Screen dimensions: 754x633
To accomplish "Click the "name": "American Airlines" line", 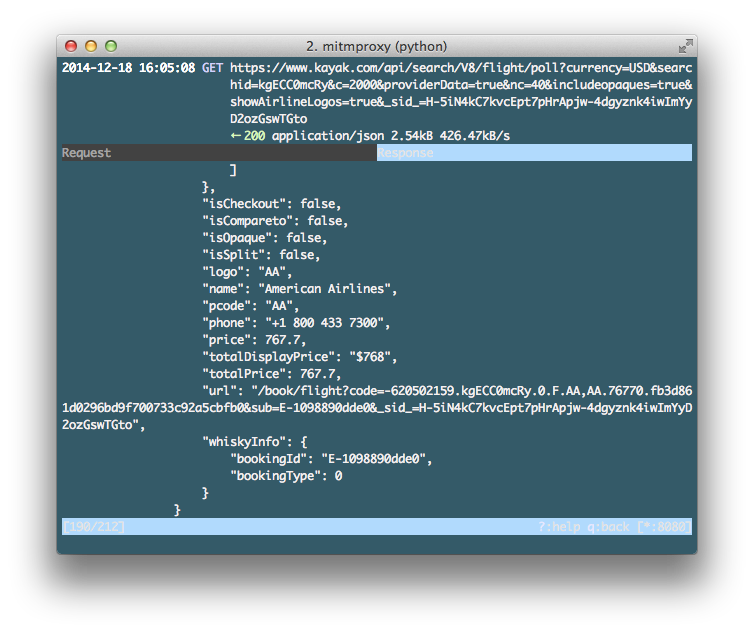I will [x=299, y=289].
